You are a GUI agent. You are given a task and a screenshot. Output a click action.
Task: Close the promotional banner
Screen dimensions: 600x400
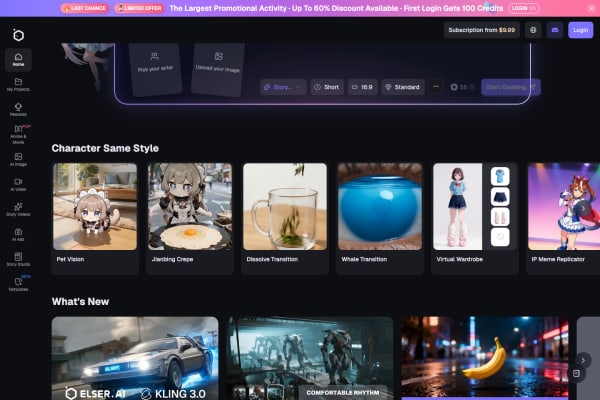pyautogui.click(x=592, y=8)
